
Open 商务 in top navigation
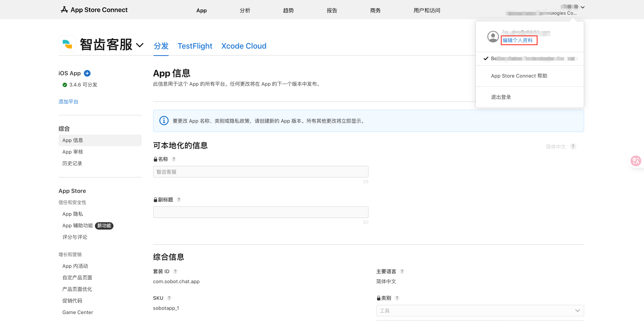click(x=375, y=10)
